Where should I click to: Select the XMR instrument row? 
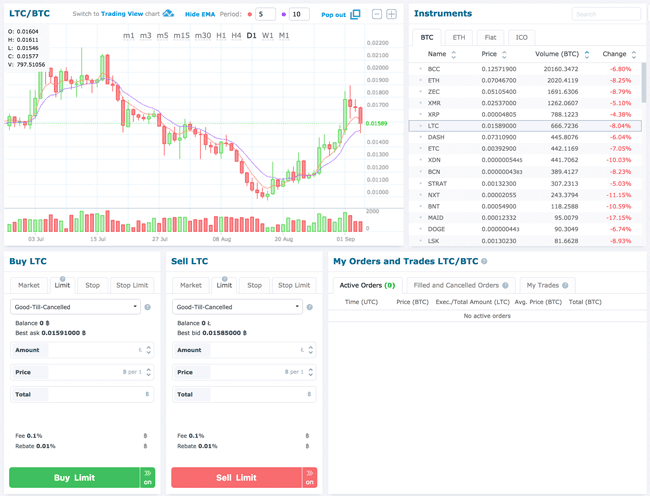525,103
